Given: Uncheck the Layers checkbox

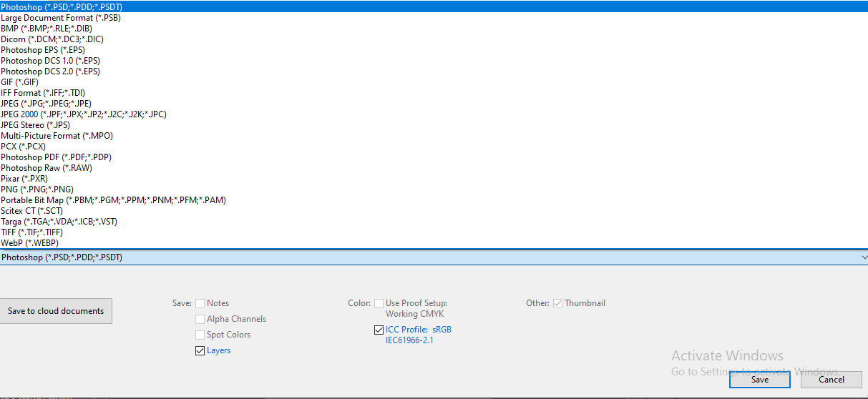Looking at the screenshot, I should (x=200, y=350).
